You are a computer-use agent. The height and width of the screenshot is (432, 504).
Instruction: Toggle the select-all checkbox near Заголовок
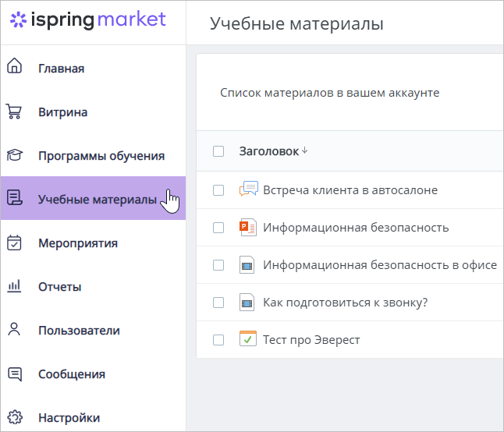[218, 151]
